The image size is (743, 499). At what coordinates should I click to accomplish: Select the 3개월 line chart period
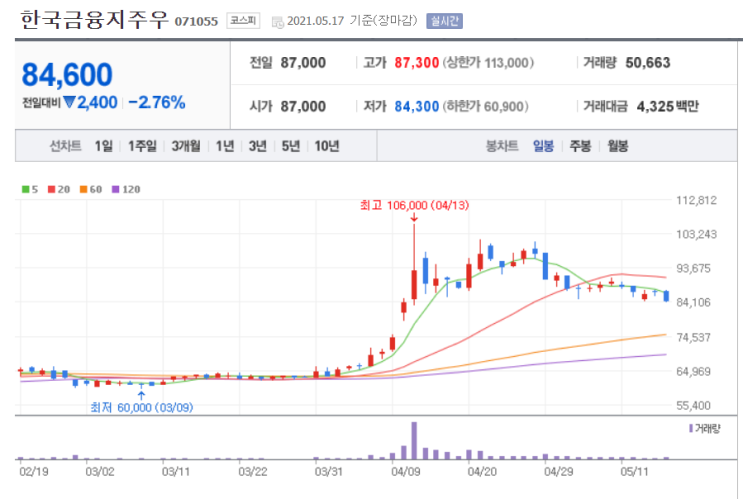pos(186,146)
